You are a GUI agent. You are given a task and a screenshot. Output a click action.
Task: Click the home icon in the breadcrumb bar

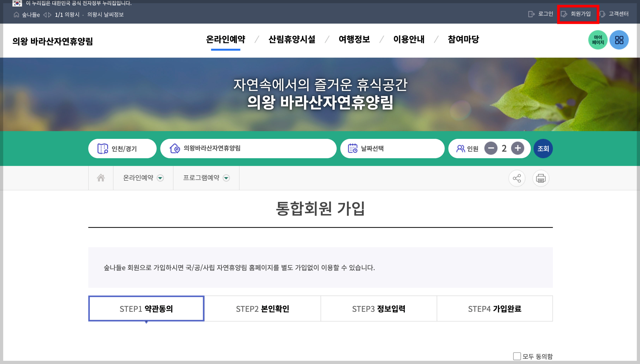[101, 178]
